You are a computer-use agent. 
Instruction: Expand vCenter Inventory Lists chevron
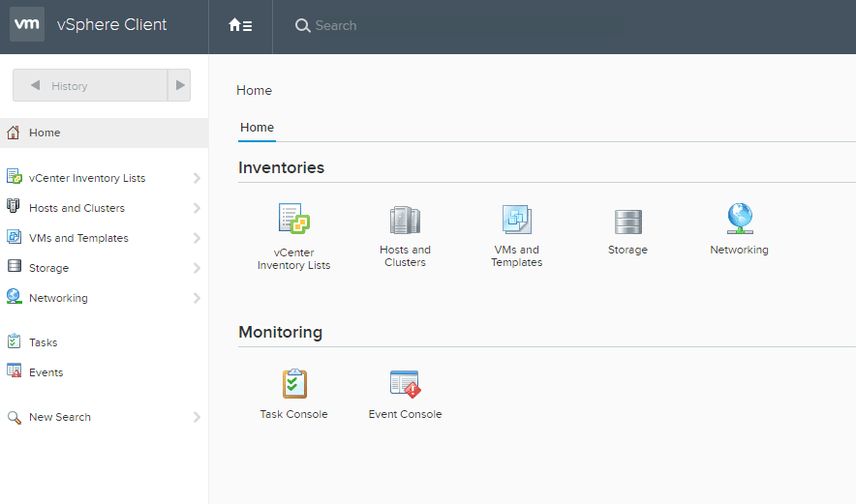(x=198, y=178)
